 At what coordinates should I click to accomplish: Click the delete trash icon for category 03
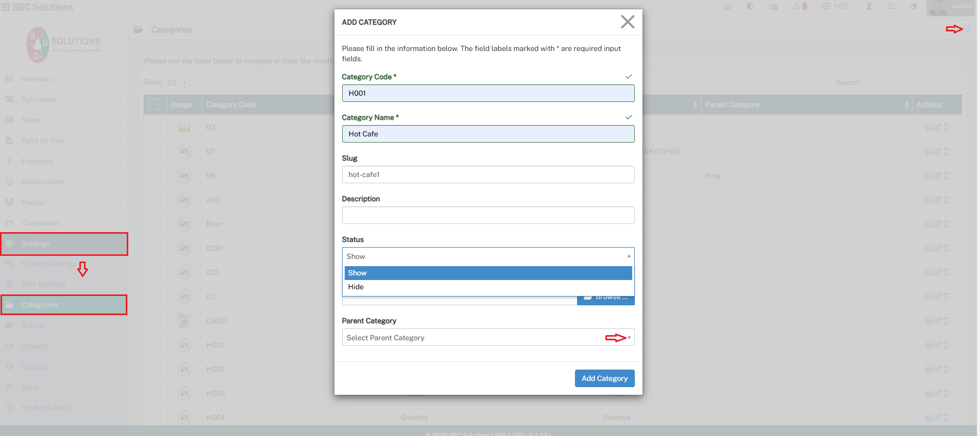click(947, 127)
